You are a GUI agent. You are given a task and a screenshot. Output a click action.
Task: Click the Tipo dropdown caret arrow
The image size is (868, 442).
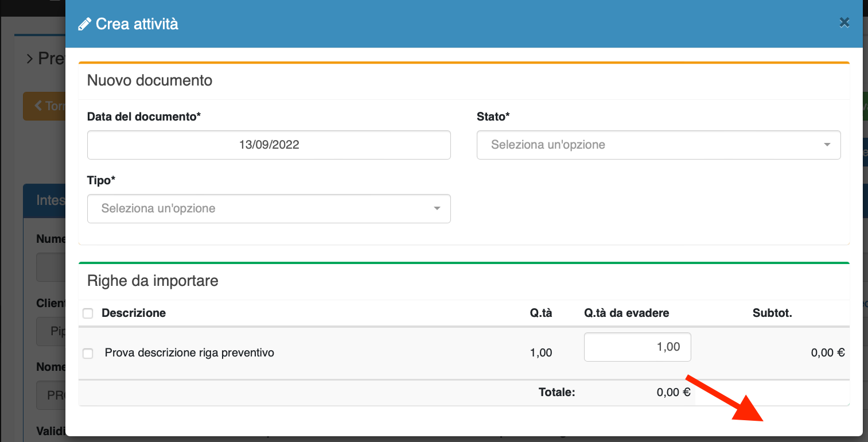[x=438, y=208]
